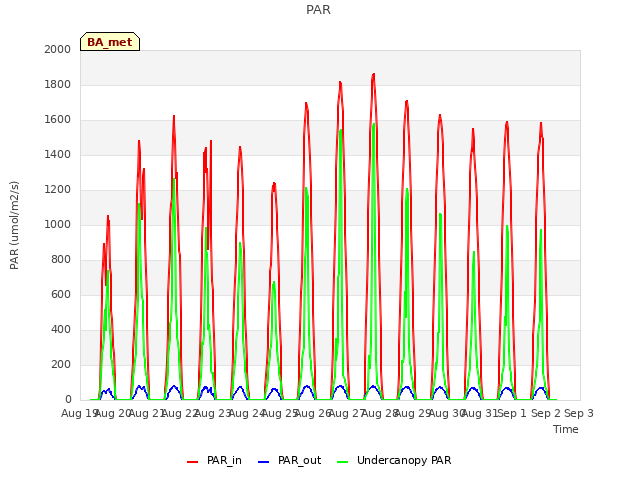Click the PAR chart title
The width and height of the screenshot is (640, 480).
pyautogui.click(x=318, y=10)
